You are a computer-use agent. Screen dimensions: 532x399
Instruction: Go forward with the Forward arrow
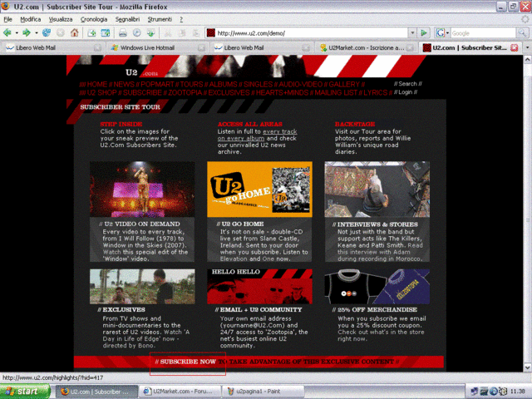[26, 33]
